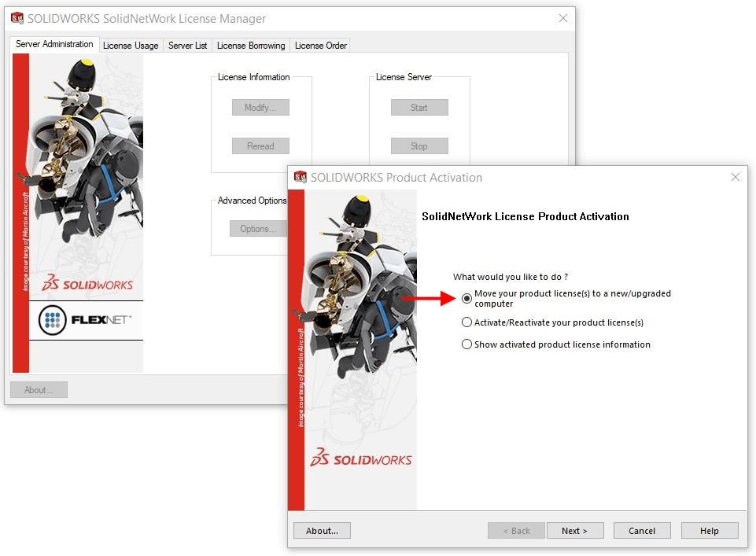The height and width of the screenshot is (556, 756).
Task: Click Reread under License Information
Action: [260, 146]
